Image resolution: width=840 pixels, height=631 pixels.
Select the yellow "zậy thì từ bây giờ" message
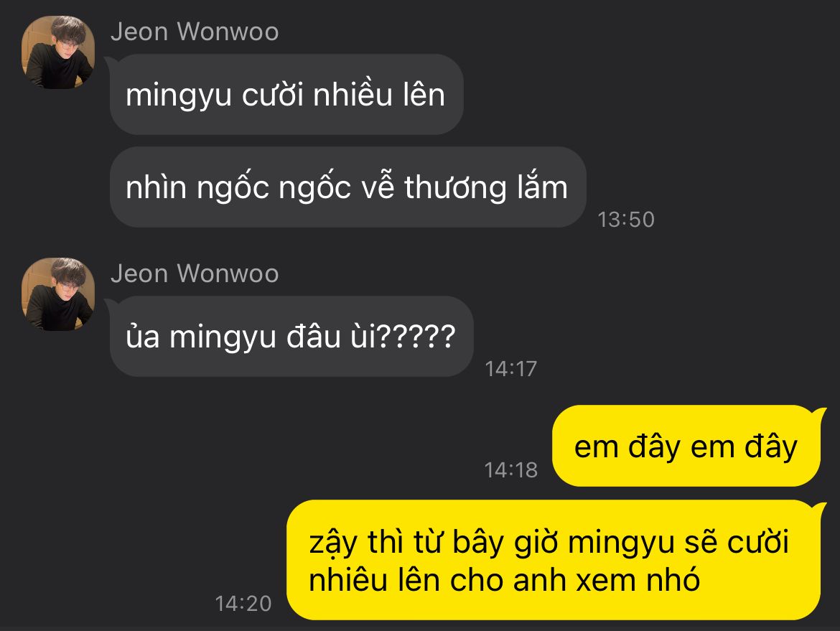click(x=554, y=560)
